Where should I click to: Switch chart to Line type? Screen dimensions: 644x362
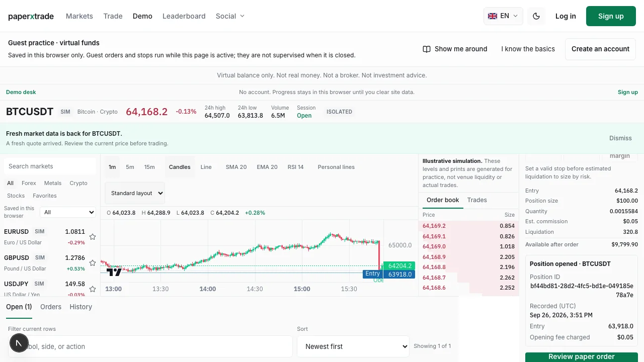click(x=206, y=167)
